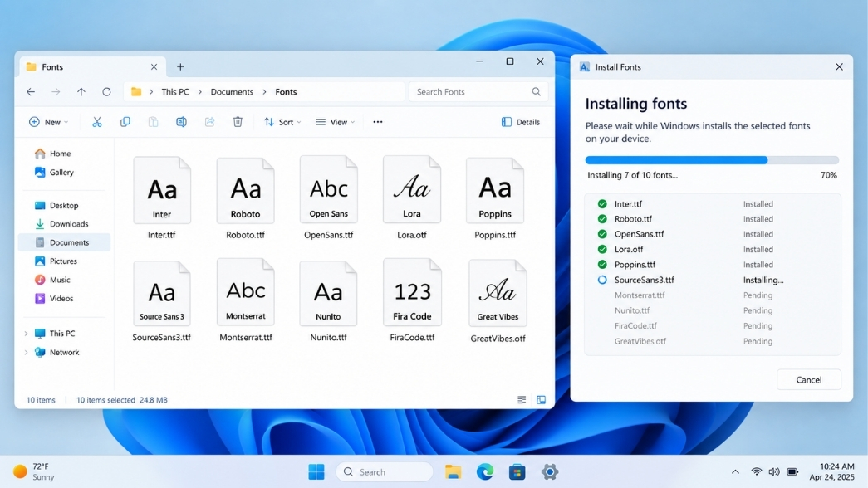Go up one folder level arrow
The height and width of the screenshot is (488, 868).
[x=81, y=92]
